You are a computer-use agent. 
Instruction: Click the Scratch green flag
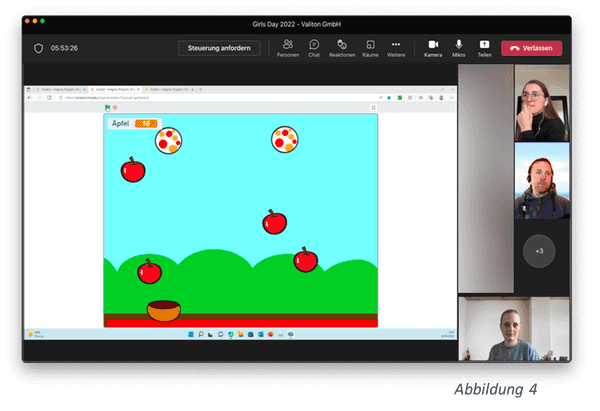point(107,108)
